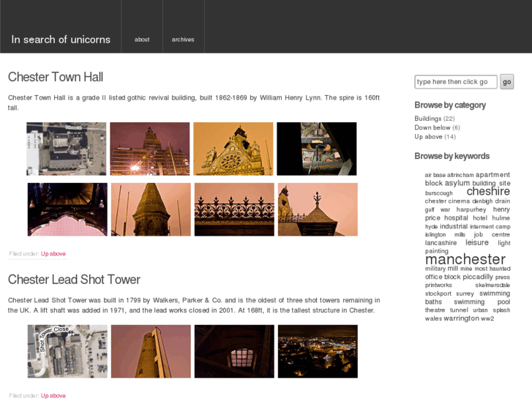
Task: Select the Up above category in sidebar
Action: click(428, 137)
